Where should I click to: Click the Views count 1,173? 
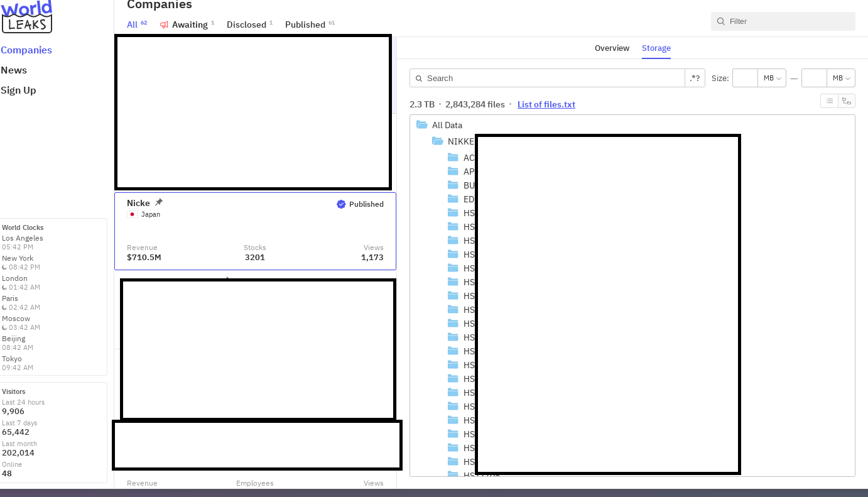372,258
